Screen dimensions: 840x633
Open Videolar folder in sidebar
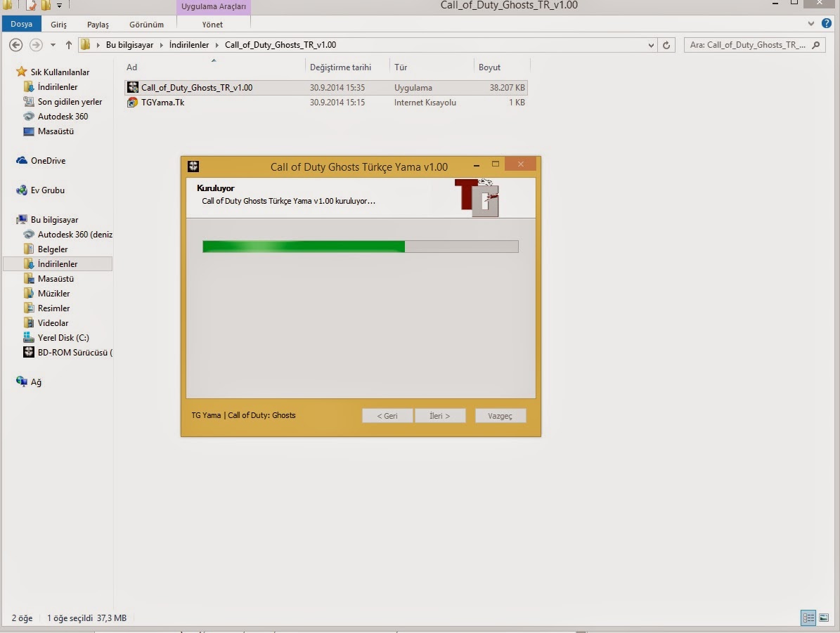click(53, 323)
